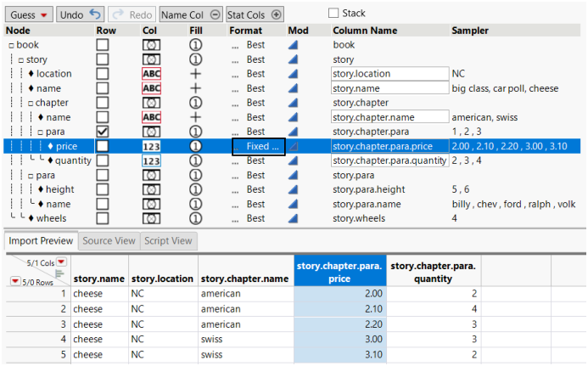
Task: Click the Mod triangle icon for book row
Action: pos(294,45)
